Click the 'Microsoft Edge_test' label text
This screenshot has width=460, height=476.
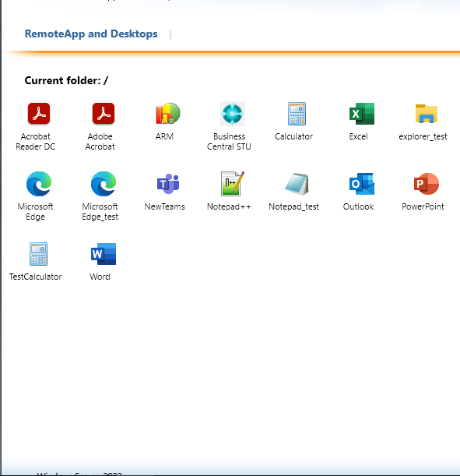(100, 212)
